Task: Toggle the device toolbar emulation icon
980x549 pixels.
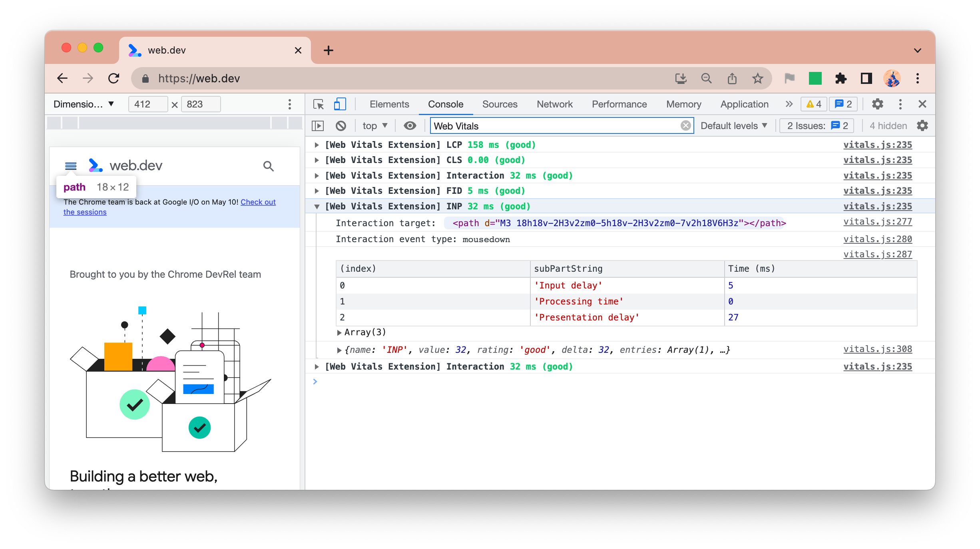Action: [339, 103]
